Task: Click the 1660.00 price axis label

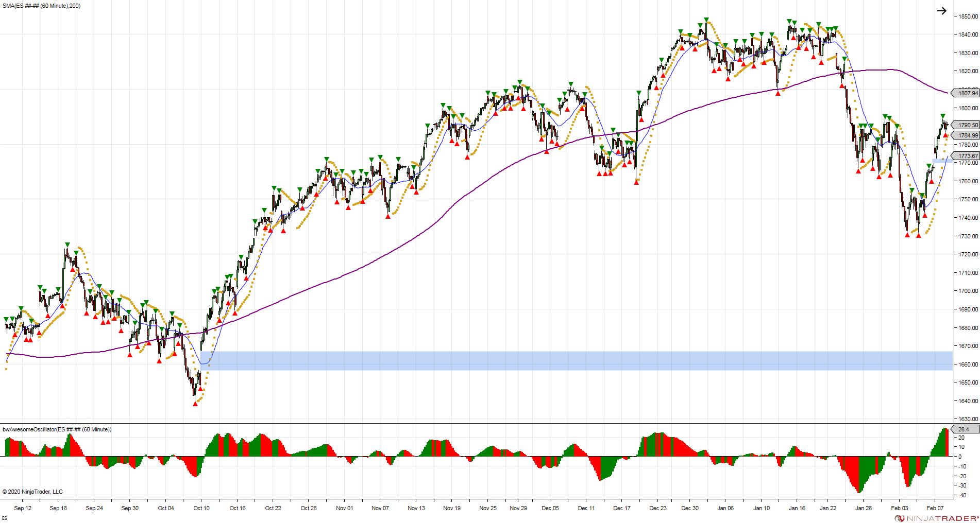Action: [x=968, y=364]
